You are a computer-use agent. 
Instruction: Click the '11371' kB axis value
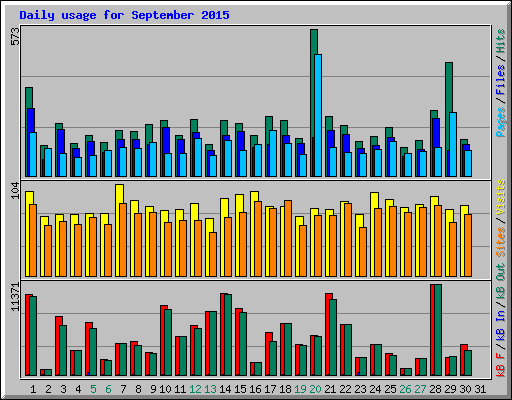click(x=15, y=297)
